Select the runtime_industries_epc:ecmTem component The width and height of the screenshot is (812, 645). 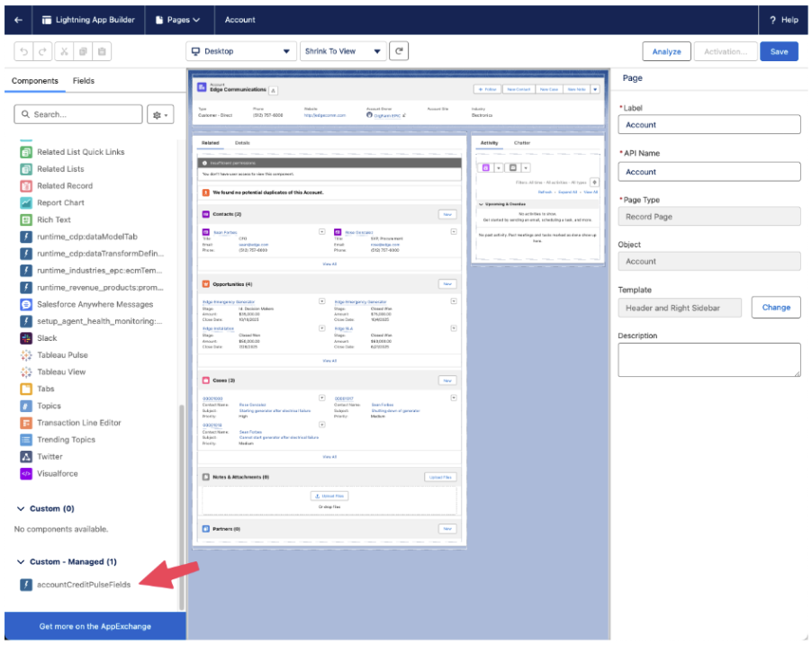point(92,270)
